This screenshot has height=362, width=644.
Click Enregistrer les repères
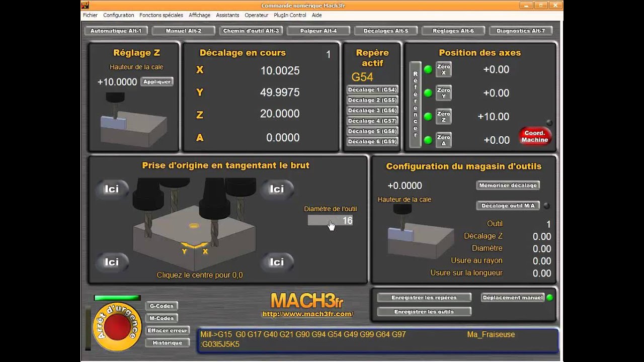424,298
